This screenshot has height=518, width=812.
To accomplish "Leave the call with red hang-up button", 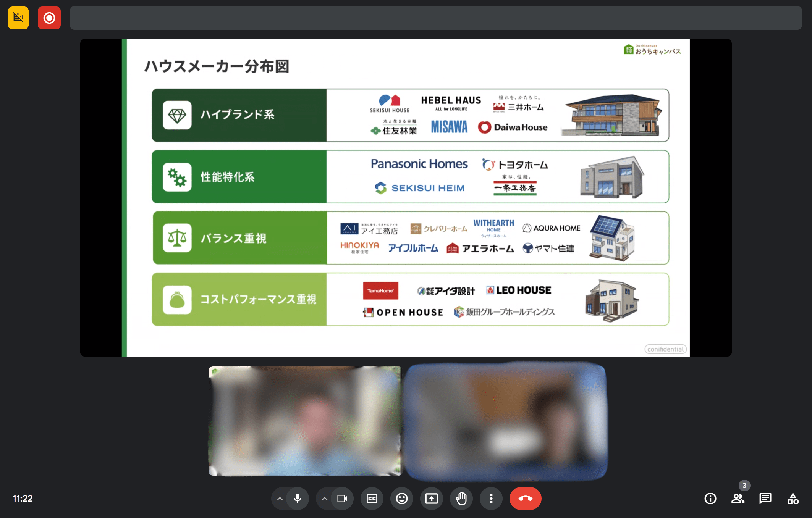I will 525,499.
